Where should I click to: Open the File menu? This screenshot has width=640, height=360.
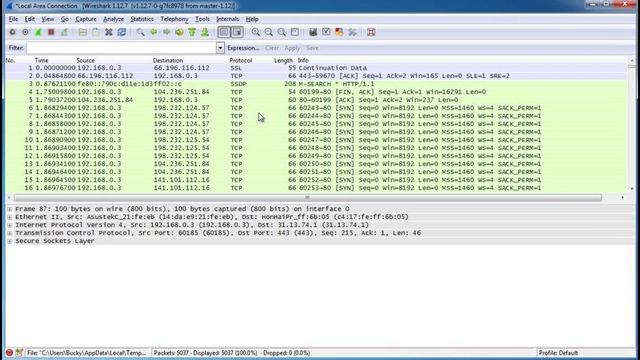click(x=13, y=19)
